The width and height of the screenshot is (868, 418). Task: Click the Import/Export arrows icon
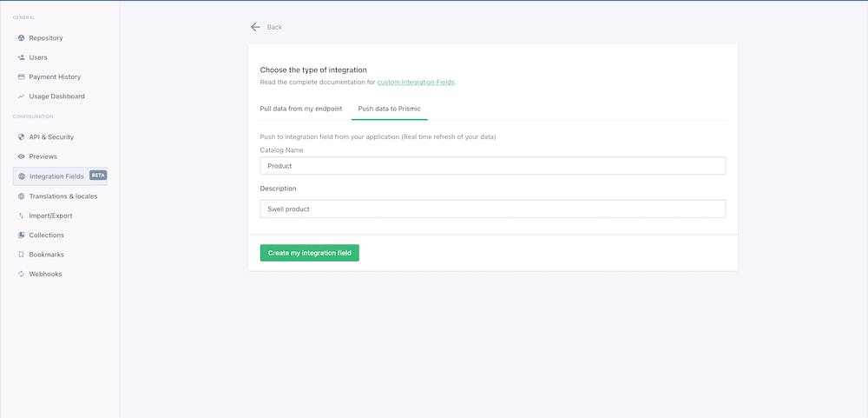click(x=21, y=216)
